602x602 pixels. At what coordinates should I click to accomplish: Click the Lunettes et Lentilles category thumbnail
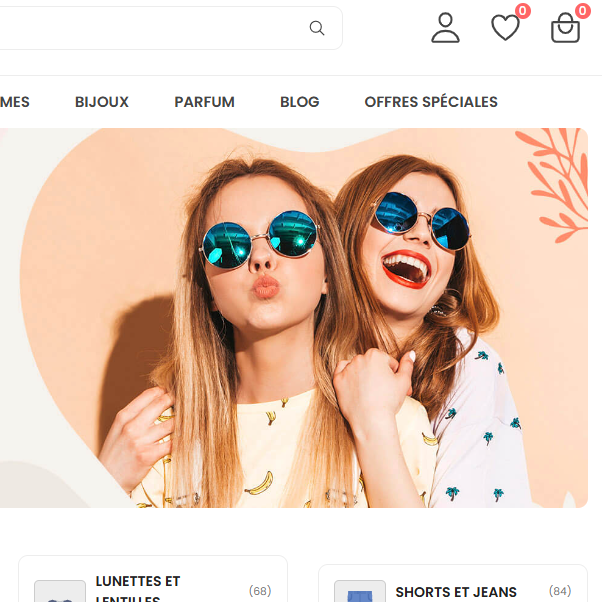pyautogui.click(x=60, y=592)
